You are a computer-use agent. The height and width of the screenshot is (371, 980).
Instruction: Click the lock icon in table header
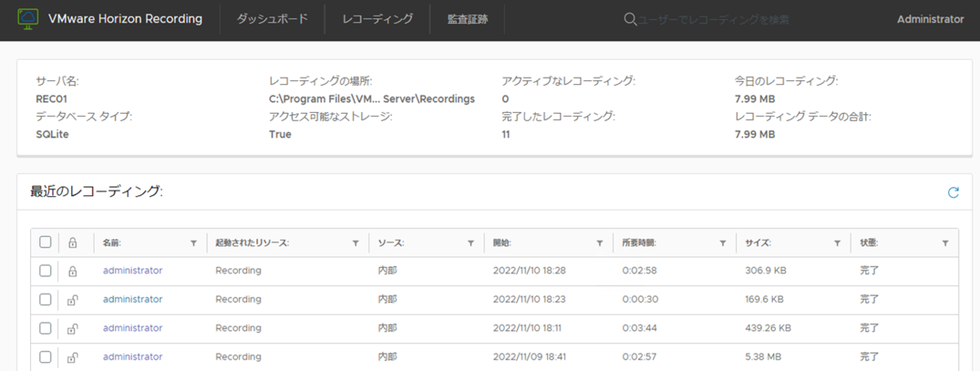(x=73, y=243)
